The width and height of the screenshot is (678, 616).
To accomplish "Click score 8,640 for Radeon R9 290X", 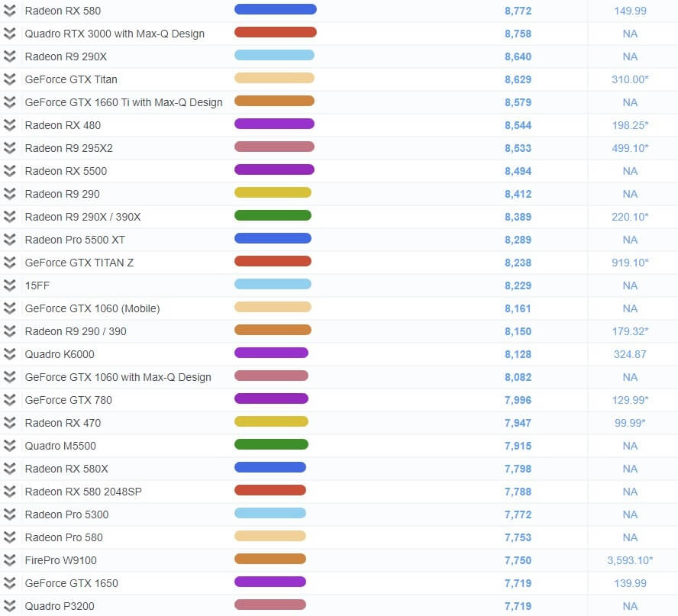I will (x=518, y=56).
